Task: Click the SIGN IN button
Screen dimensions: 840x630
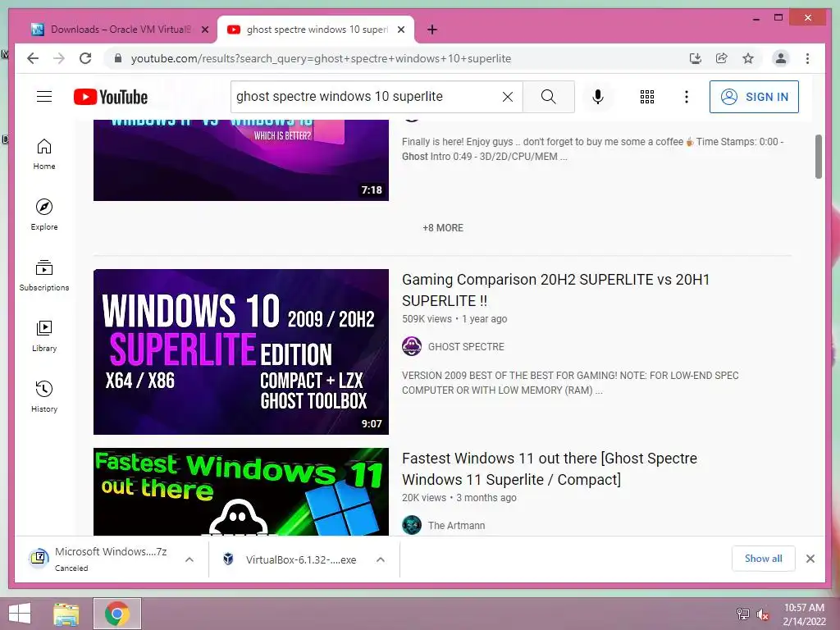Action: (x=754, y=97)
